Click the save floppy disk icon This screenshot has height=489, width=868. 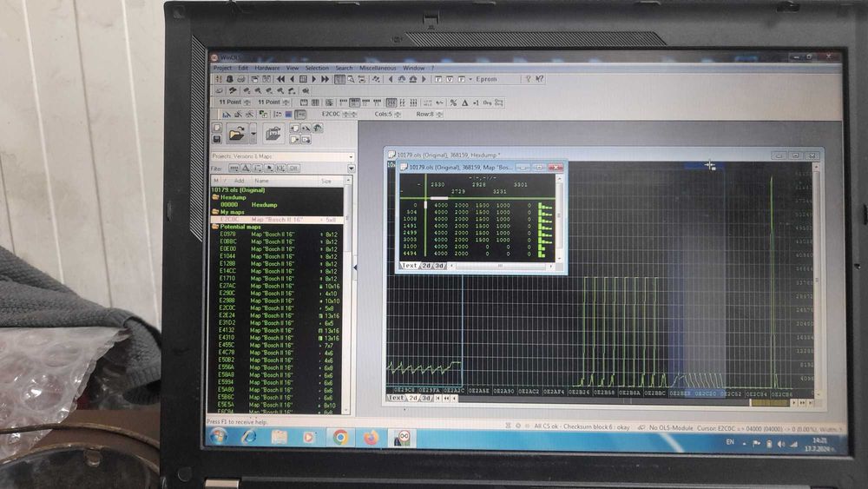click(x=217, y=138)
